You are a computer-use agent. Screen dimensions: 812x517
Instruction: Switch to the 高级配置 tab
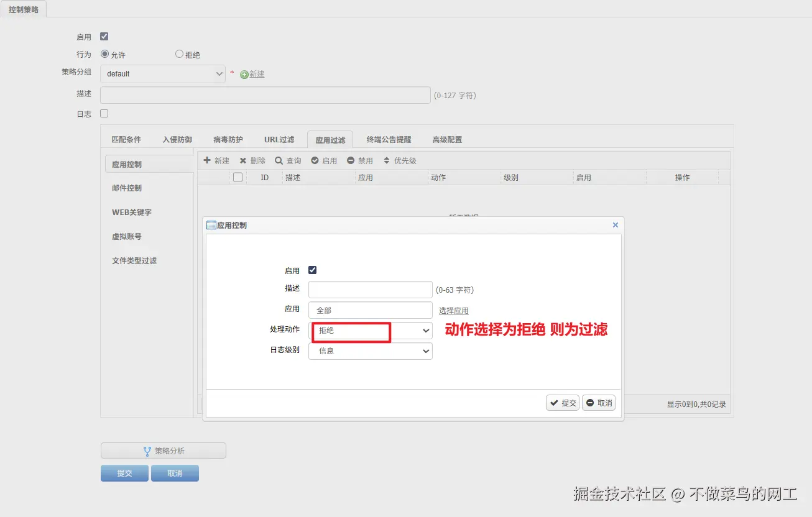[x=447, y=140]
